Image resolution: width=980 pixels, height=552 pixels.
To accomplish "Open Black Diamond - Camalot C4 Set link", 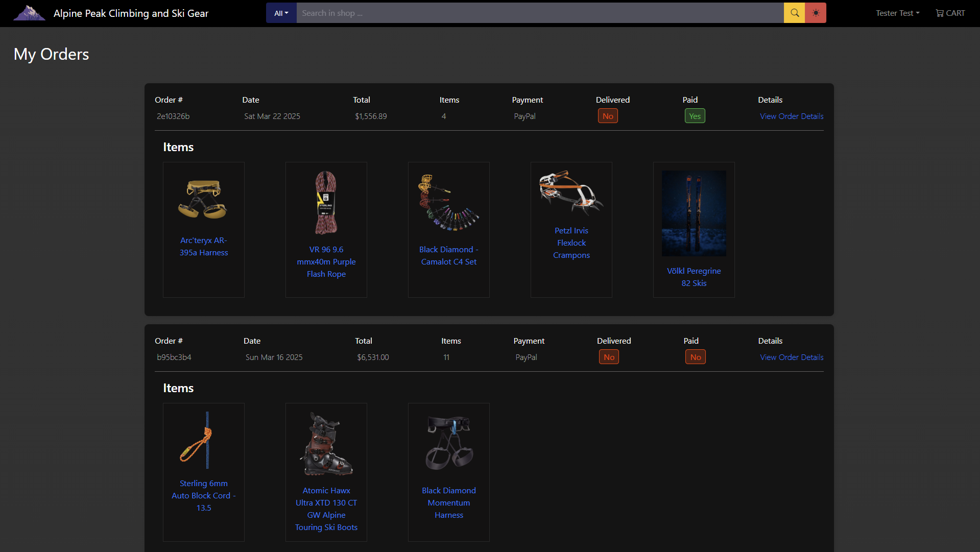I will pyautogui.click(x=449, y=256).
